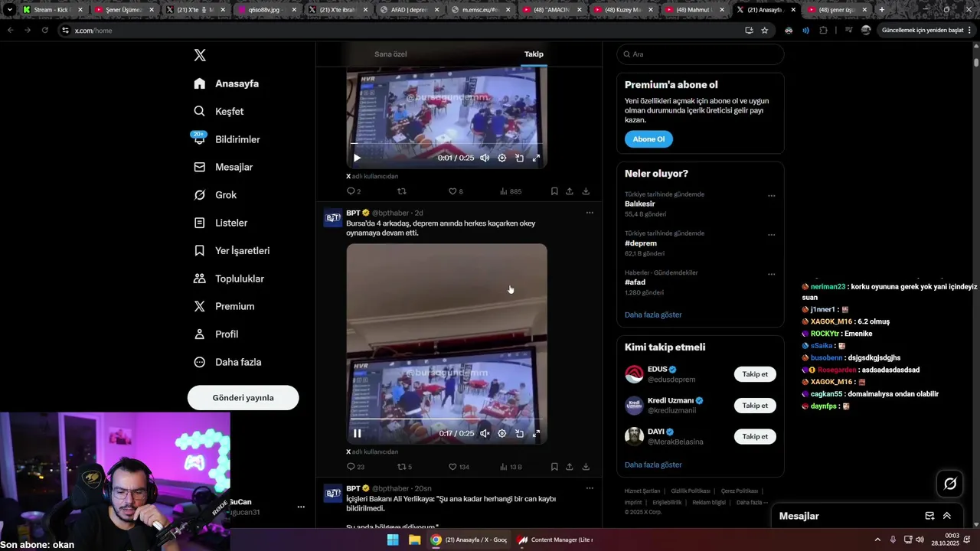
Task: Expand the Mesajlar drawer
Action: tap(947, 516)
